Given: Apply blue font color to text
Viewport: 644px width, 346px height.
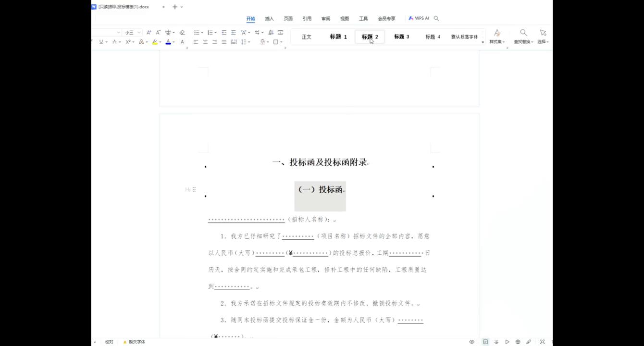Looking at the screenshot, I should click(168, 42).
